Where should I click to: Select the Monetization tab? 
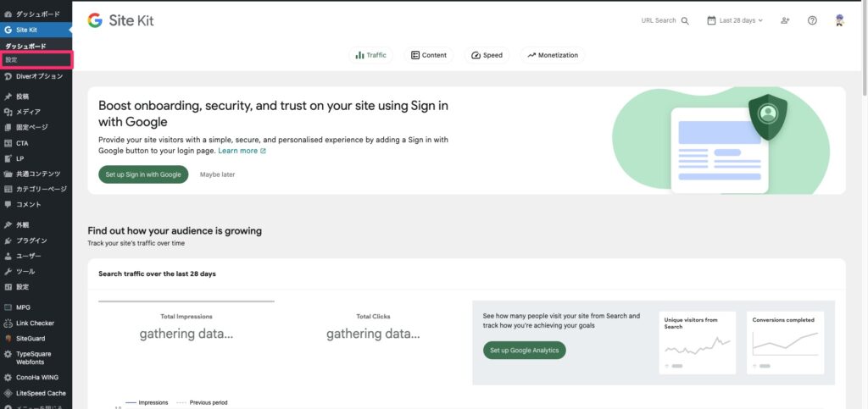point(553,55)
